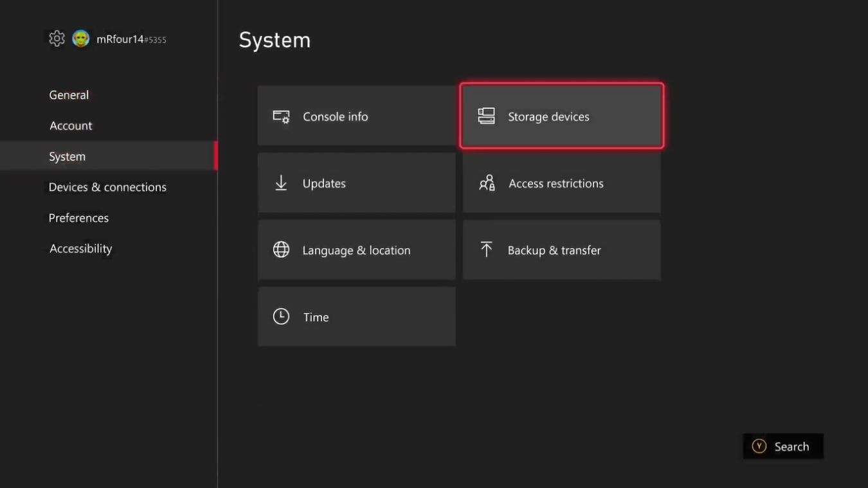Open Preferences in the sidebar

point(78,218)
